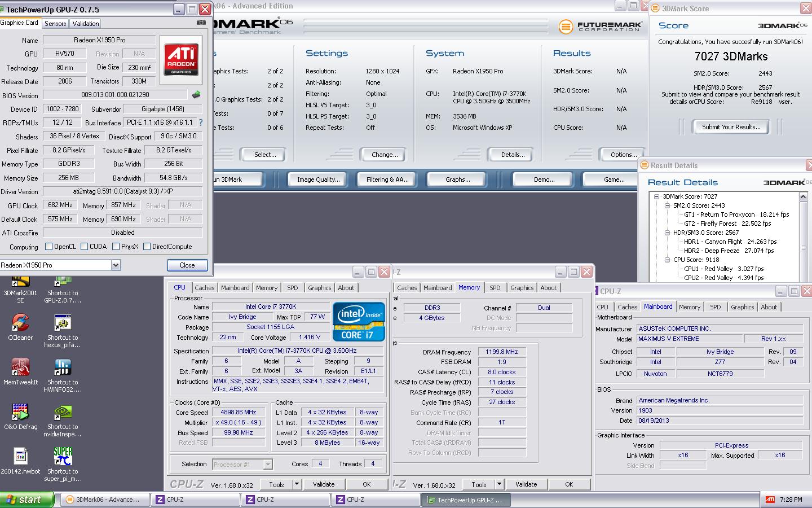Click the TechPowerUp GPU-Z taskbar button
The width and height of the screenshot is (812, 508).
pos(466,500)
